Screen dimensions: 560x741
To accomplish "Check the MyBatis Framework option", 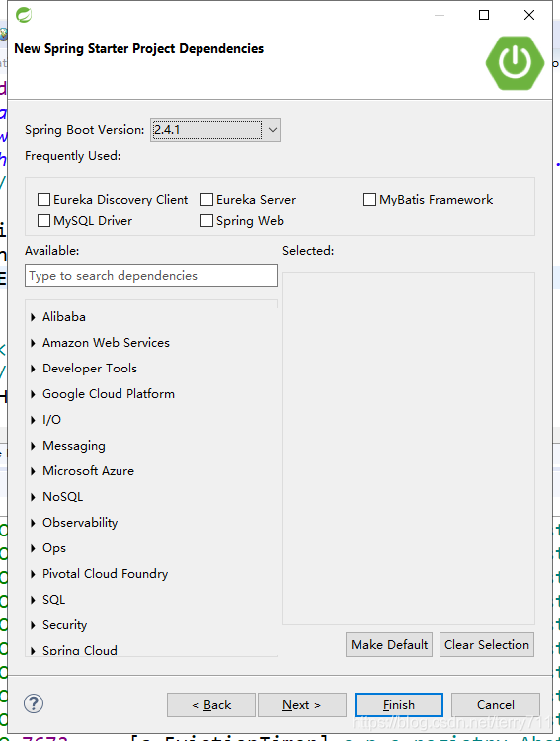I will point(369,200).
